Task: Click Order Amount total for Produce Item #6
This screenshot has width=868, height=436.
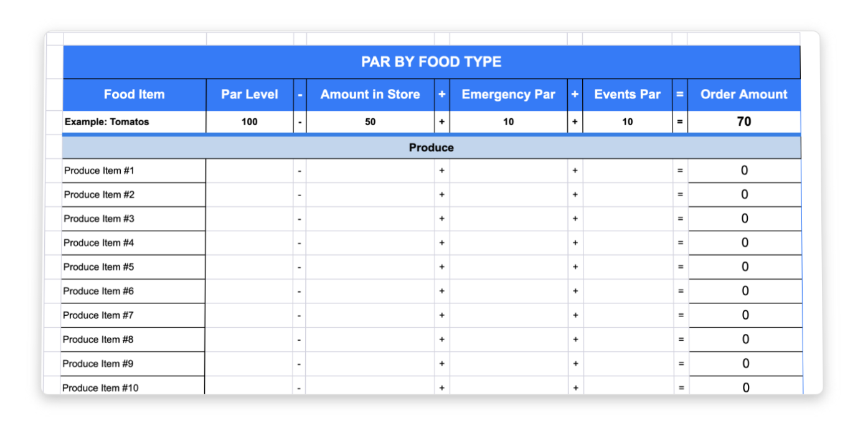Action: (x=744, y=291)
